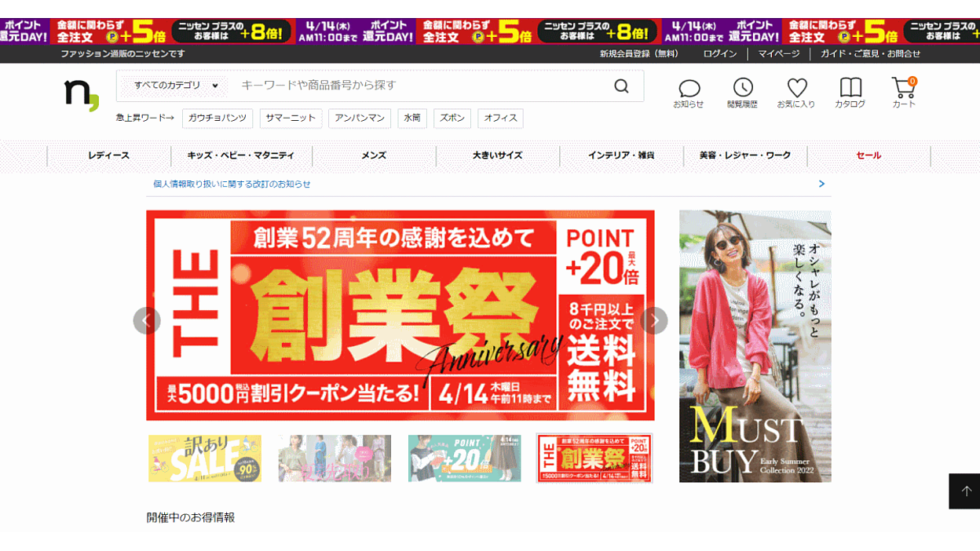Open the インテリア・雑貨 menu
This screenshot has height=551, width=980.
(621, 155)
